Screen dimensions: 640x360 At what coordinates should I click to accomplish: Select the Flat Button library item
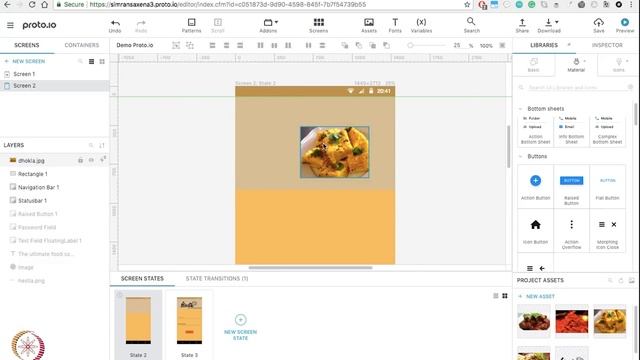607,187
